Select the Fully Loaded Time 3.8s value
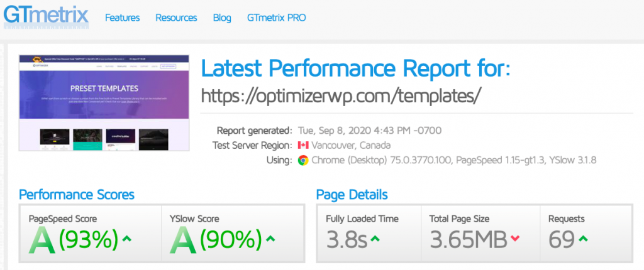Screen dimensions: 644x270 click(x=347, y=240)
